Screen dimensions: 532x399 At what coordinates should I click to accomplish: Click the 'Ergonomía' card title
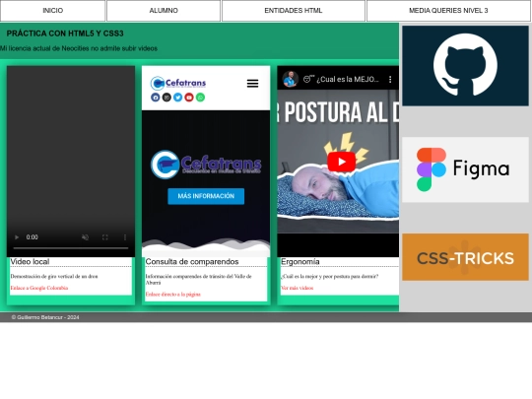300,262
